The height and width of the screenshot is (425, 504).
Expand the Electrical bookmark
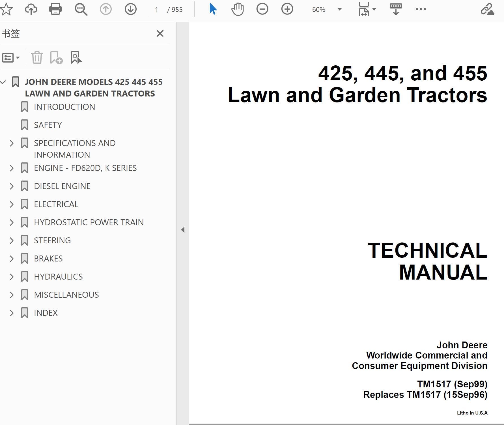tap(12, 204)
